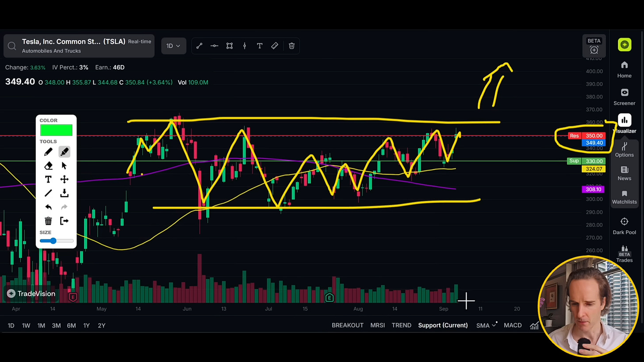Click the download save icon
This screenshot has height=362, width=644.
coord(64,193)
